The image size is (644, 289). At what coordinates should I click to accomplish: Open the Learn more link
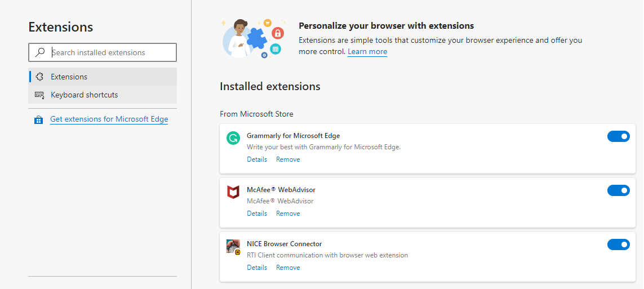[367, 51]
